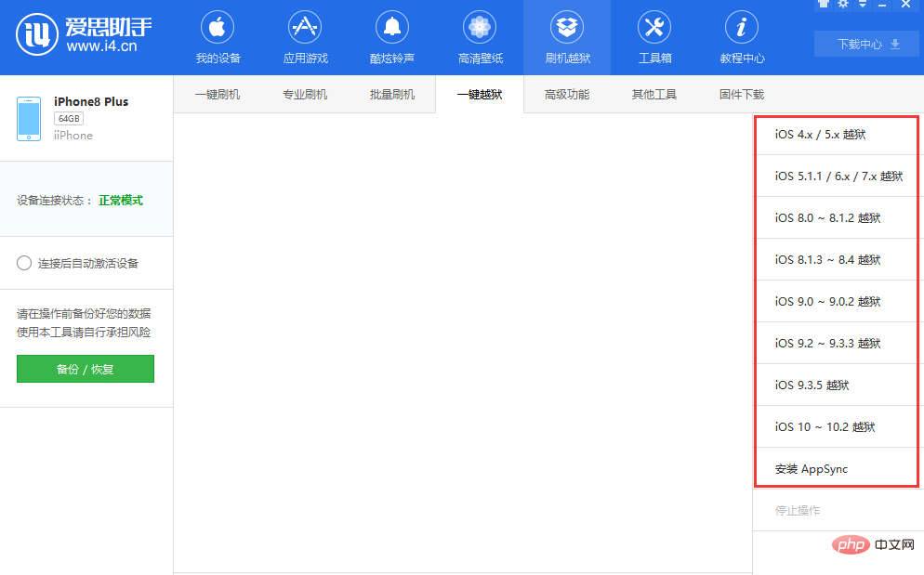The image size is (924, 575).
Task: Enable 连接后自动激活设备 radio option
Action: (x=24, y=263)
